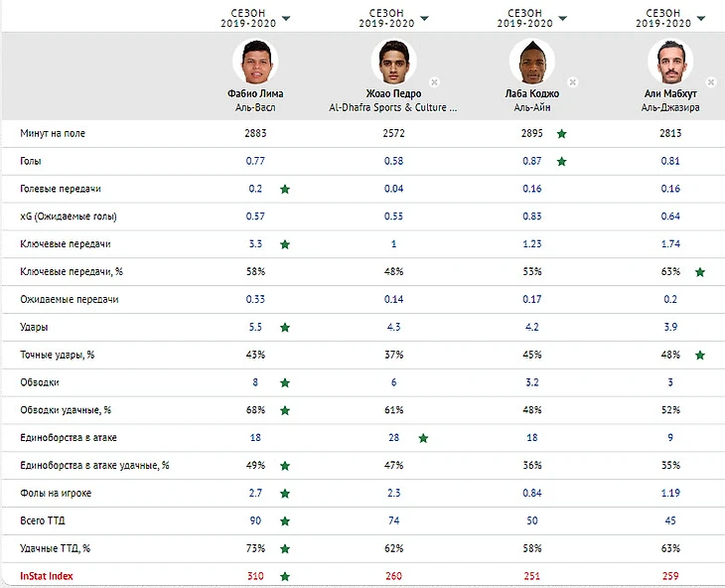725x588 pixels.
Task: Expand the season selector above João Pedro
Action: [424, 18]
